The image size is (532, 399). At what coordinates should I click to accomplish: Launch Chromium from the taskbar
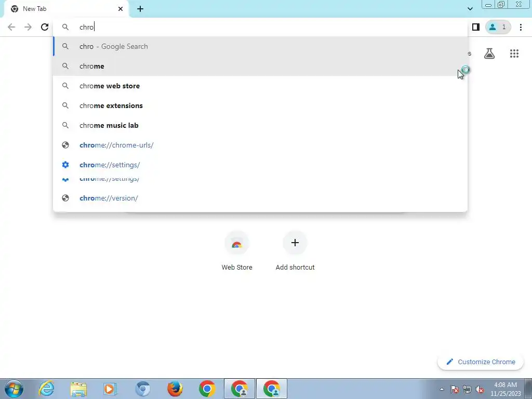tap(142, 389)
